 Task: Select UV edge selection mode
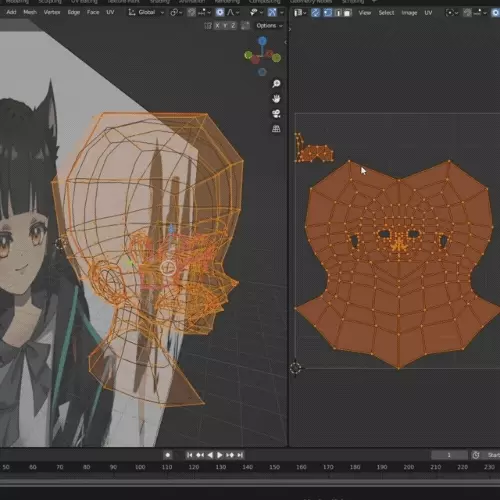pos(338,13)
